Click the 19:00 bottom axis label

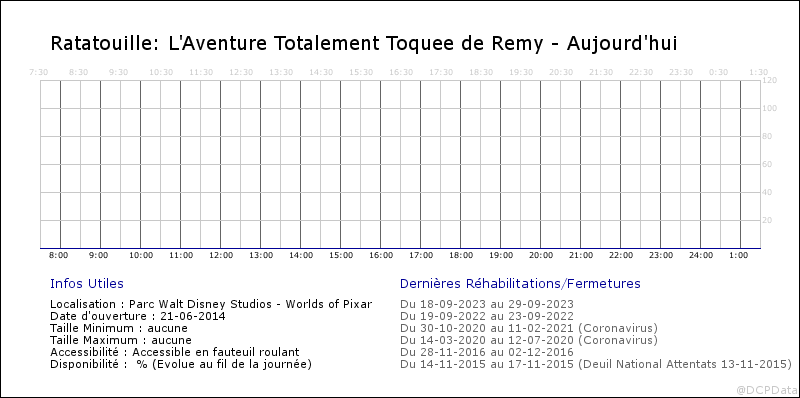click(501, 255)
